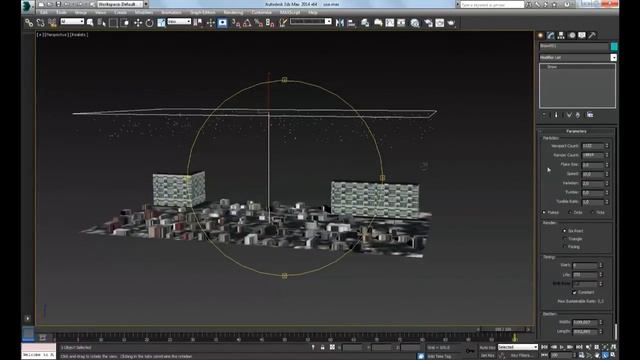Switch to the Display command panel tab

tap(582, 36)
